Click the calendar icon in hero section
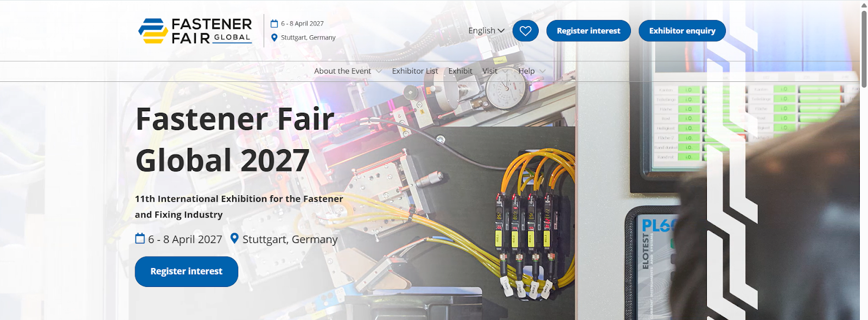The image size is (868, 320). point(140,239)
